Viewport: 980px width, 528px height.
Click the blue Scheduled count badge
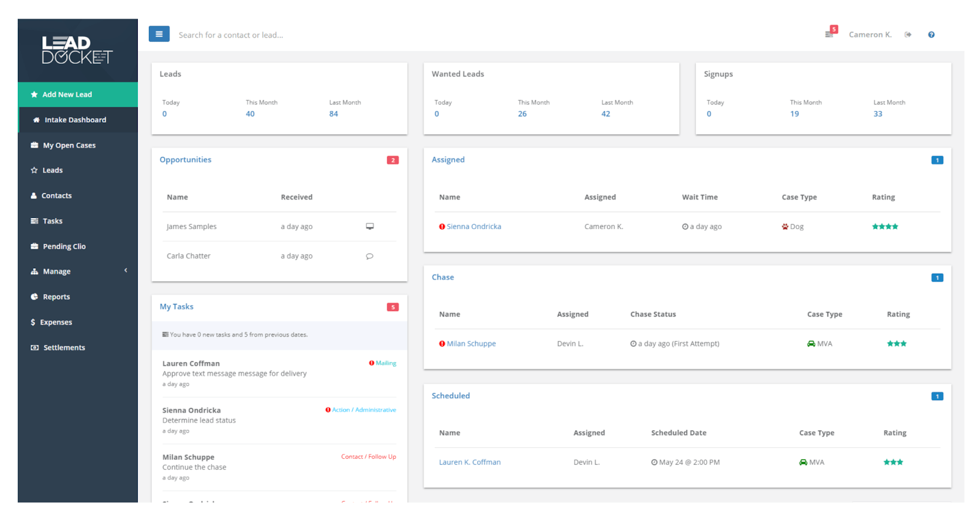pyautogui.click(x=937, y=396)
